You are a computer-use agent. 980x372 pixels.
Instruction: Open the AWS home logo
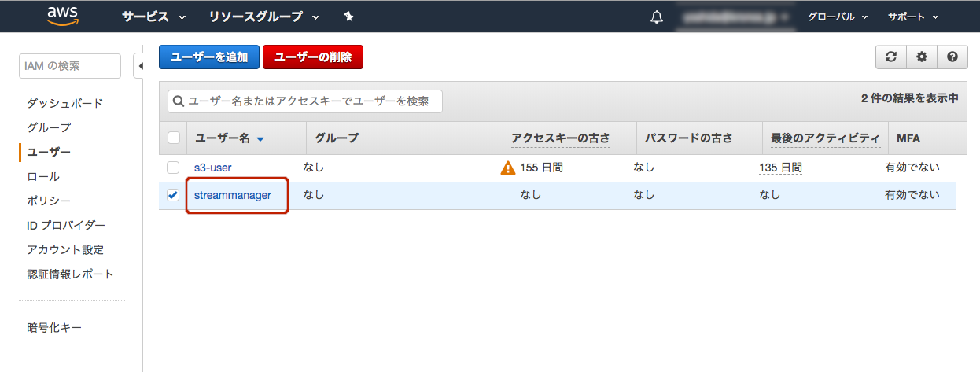point(62,16)
